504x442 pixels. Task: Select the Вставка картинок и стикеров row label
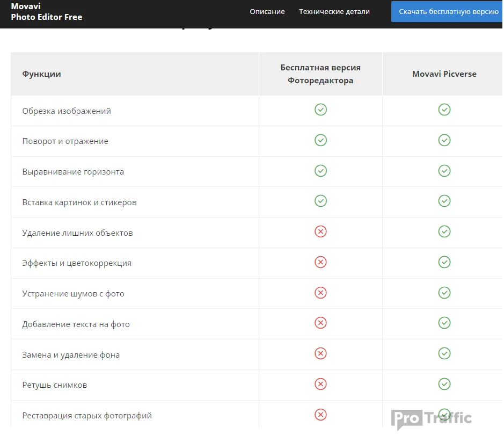79,202
